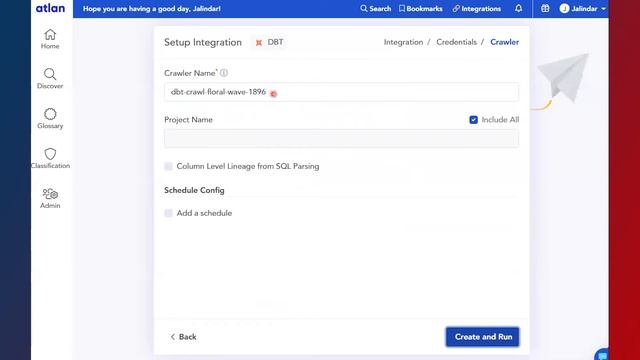Open Jalindar user menu
The image size is (640, 360).
pyautogui.click(x=582, y=9)
